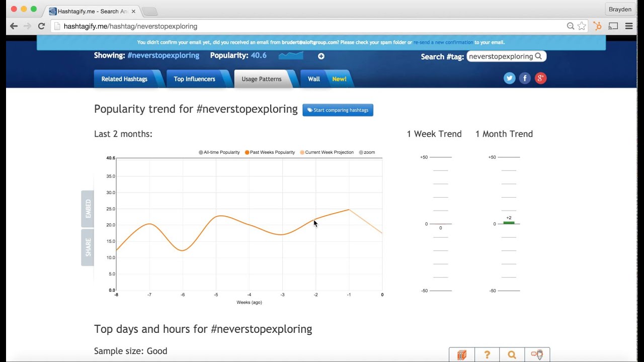Select the Usage Patterns tab
644x362 pixels.
click(x=262, y=79)
